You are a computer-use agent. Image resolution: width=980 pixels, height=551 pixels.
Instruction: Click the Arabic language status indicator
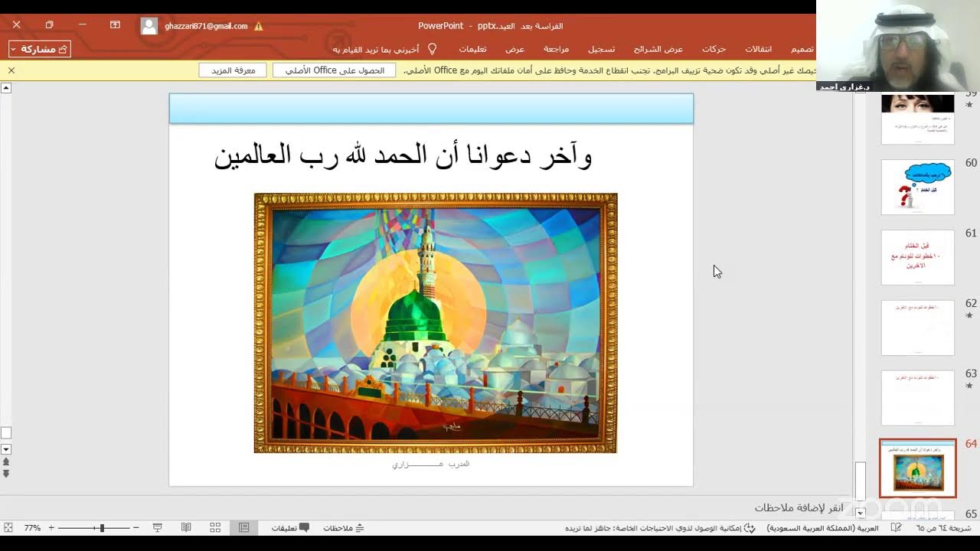[823, 528]
